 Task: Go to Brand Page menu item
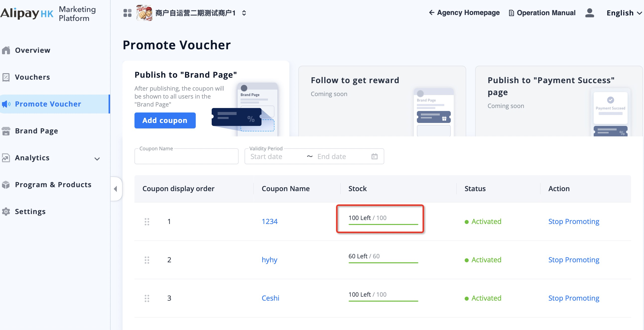pos(36,131)
